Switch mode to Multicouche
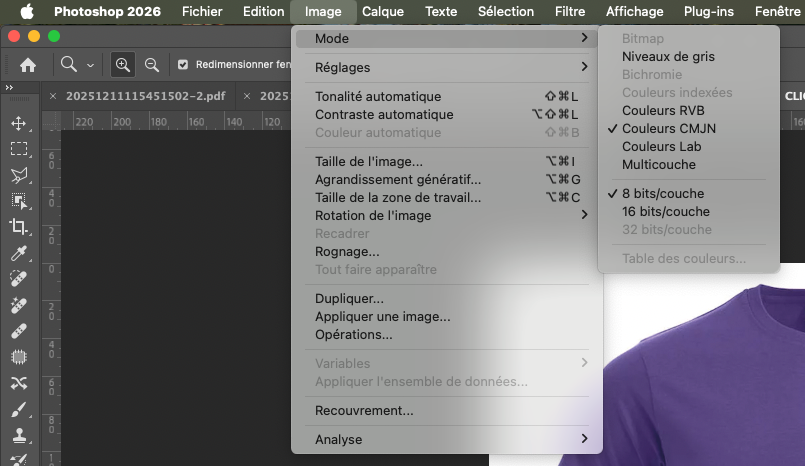805x466 pixels. [x=688, y=164]
